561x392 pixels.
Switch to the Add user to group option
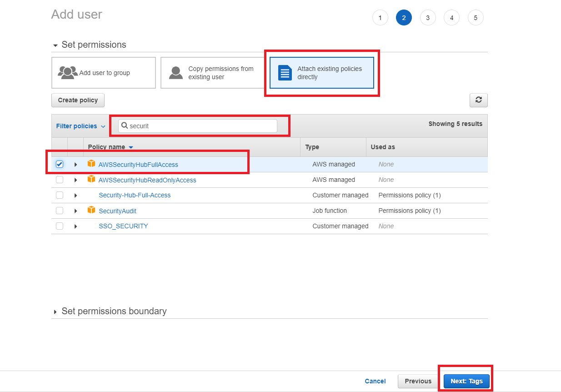click(104, 73)
